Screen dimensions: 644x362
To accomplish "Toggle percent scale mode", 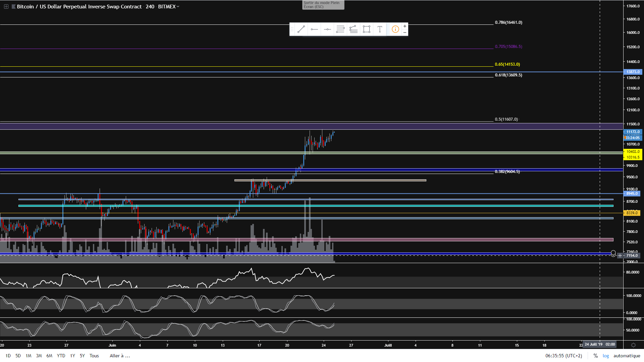I will [x=595, y=356].
